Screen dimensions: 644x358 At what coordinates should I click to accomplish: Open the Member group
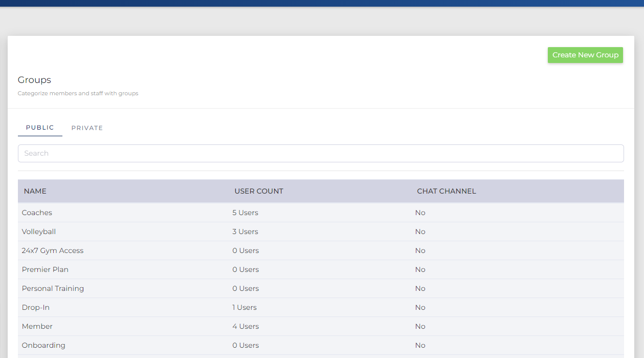(x=37, y=326)
